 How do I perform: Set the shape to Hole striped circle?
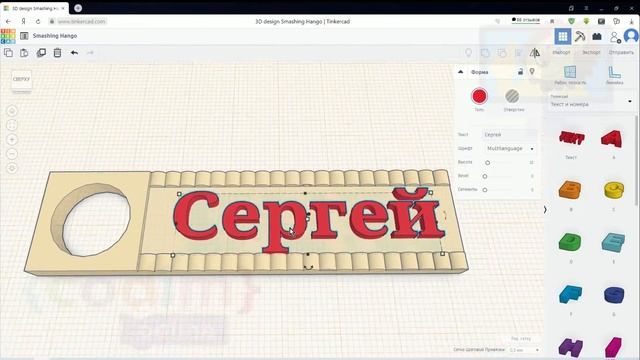[512, 96]
